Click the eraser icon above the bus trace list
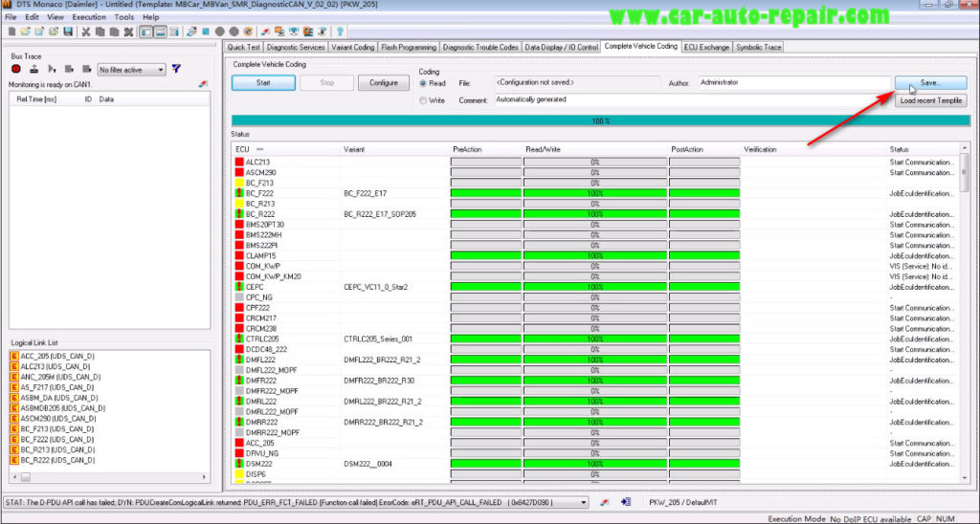The height and width of the screenshot is (524, 980). click(x=202, y=84)
